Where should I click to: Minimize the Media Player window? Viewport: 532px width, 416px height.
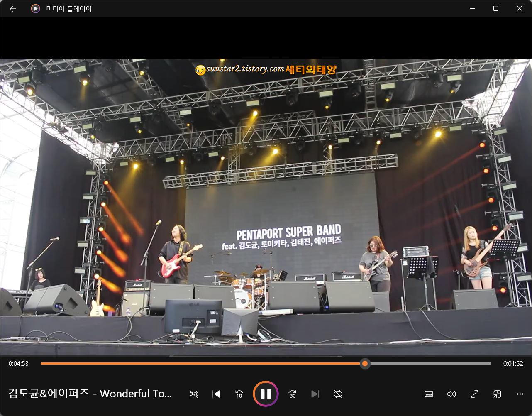click(472, 9)
